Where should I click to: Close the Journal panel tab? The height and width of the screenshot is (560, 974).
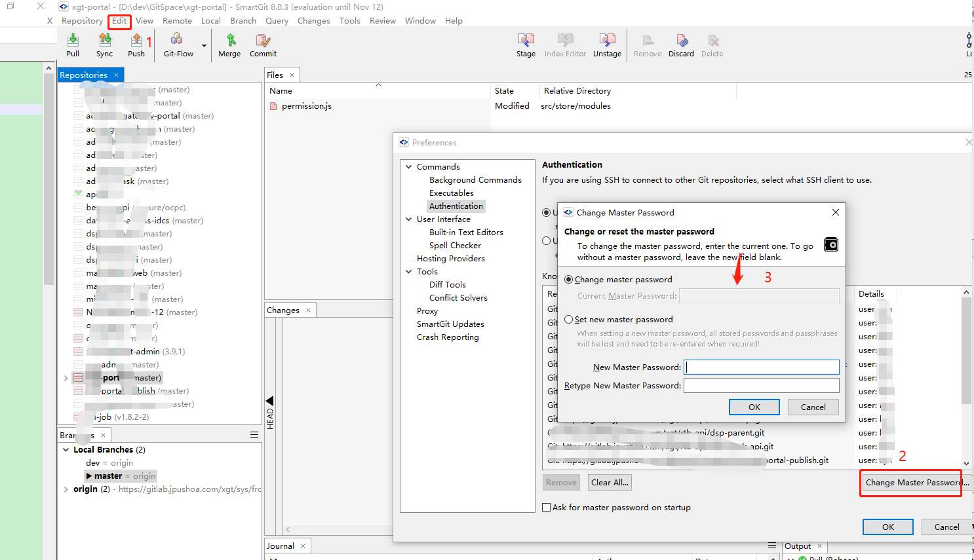pyautogui.click(x=303, y=546)
